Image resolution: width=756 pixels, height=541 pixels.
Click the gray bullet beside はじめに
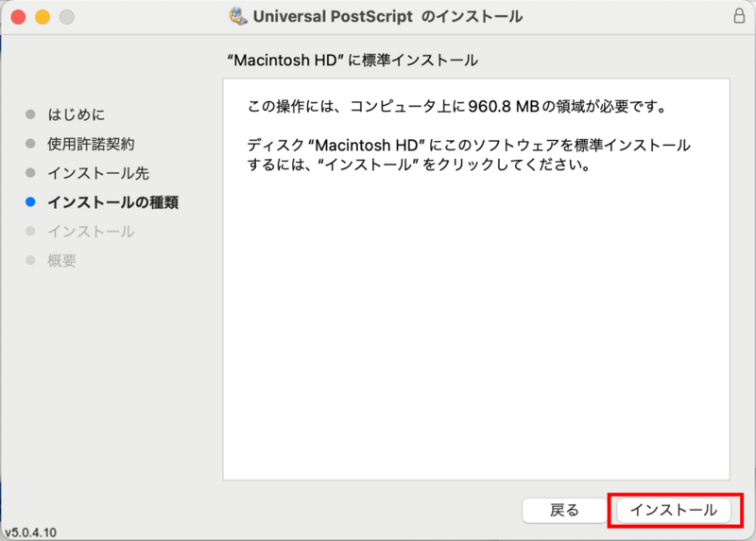click(x=31, y=114)
